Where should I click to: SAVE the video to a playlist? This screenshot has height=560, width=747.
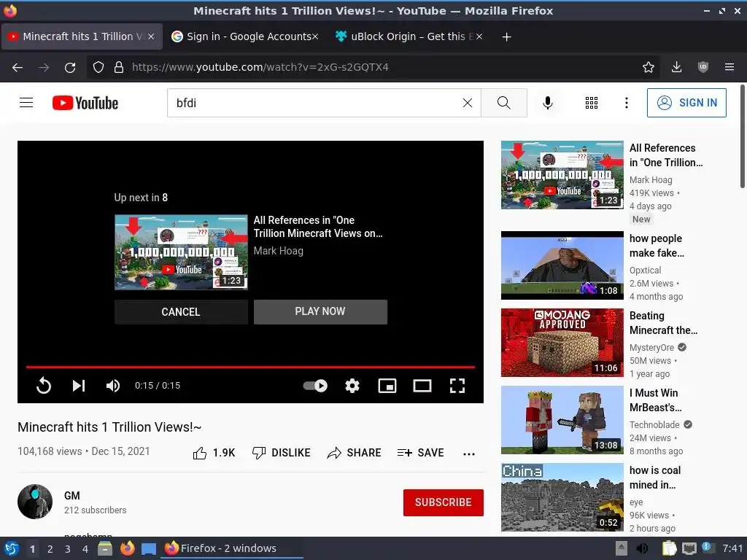[421, 453]
